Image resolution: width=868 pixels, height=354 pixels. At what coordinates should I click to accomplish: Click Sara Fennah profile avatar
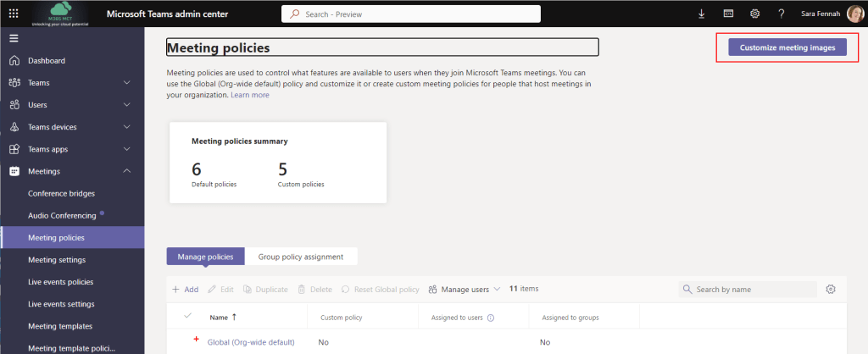click(x=854, y=14)
